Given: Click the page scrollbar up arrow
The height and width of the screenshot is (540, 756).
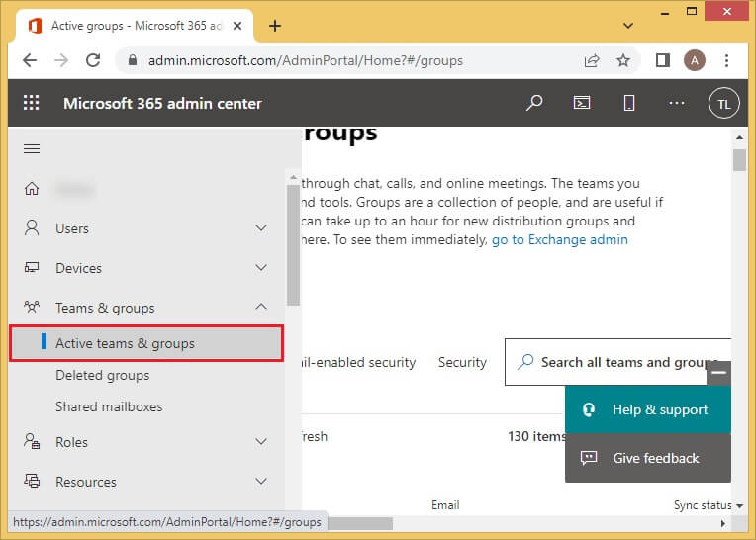Looking at the screenshot, I should tap(739, 137).
